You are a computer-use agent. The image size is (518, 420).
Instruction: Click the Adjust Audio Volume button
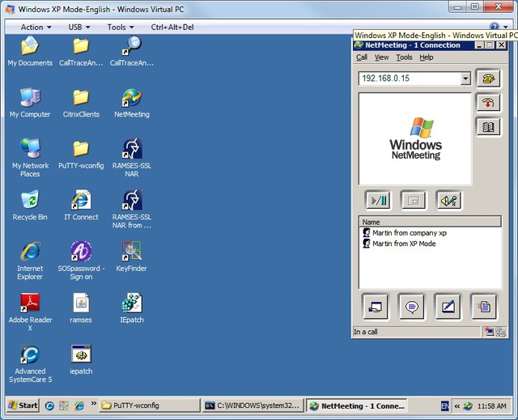tap(448, 200)
